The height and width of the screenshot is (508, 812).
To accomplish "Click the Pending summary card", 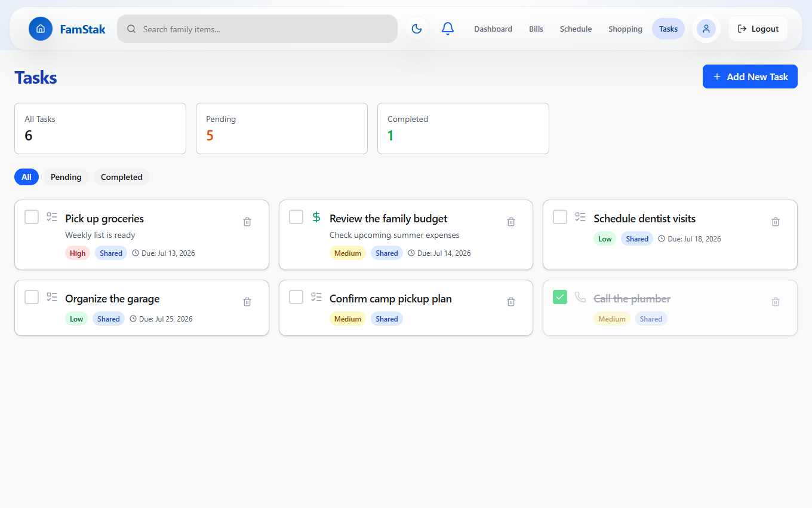I will 282,128.
